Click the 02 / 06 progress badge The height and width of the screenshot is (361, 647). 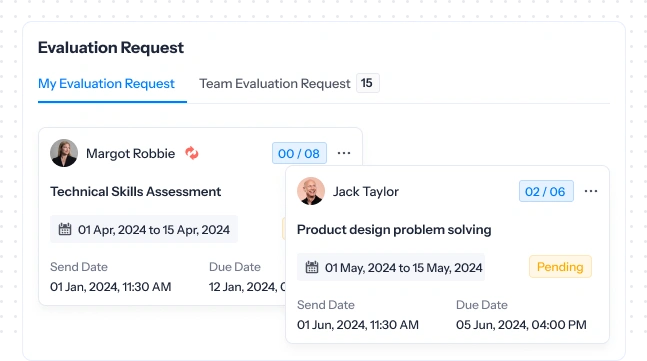546,191
